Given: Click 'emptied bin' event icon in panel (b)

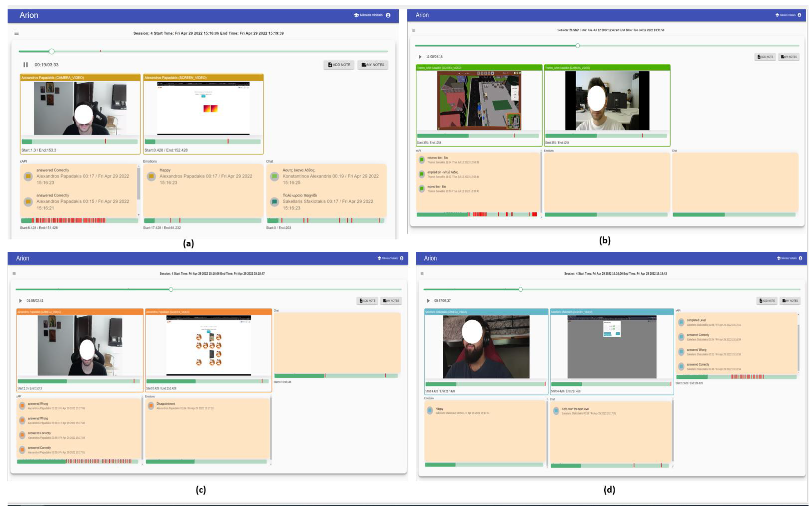Looking at the screenshot, I should [422, 174].
